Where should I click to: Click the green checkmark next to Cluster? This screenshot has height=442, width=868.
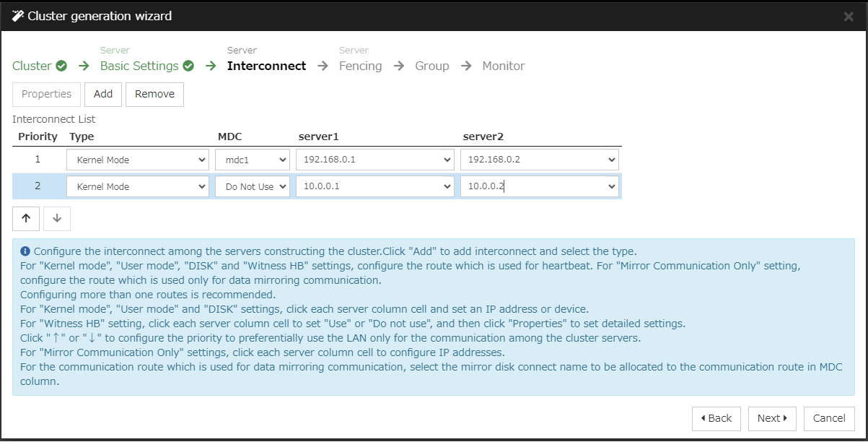pyautogui.click(x=61, y=66)
